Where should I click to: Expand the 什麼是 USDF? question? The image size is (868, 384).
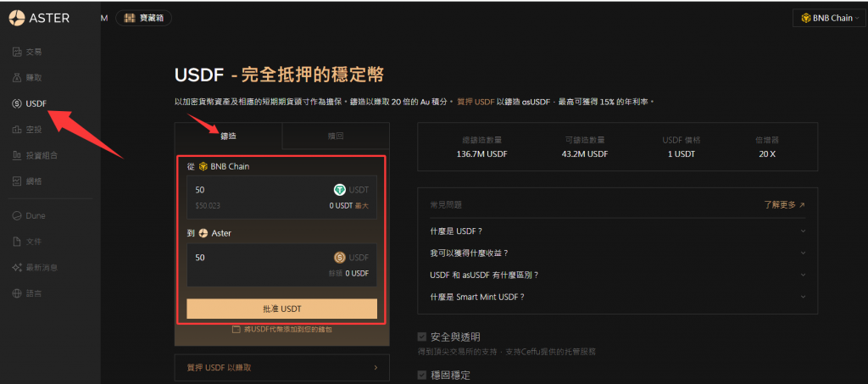point(617,231)
